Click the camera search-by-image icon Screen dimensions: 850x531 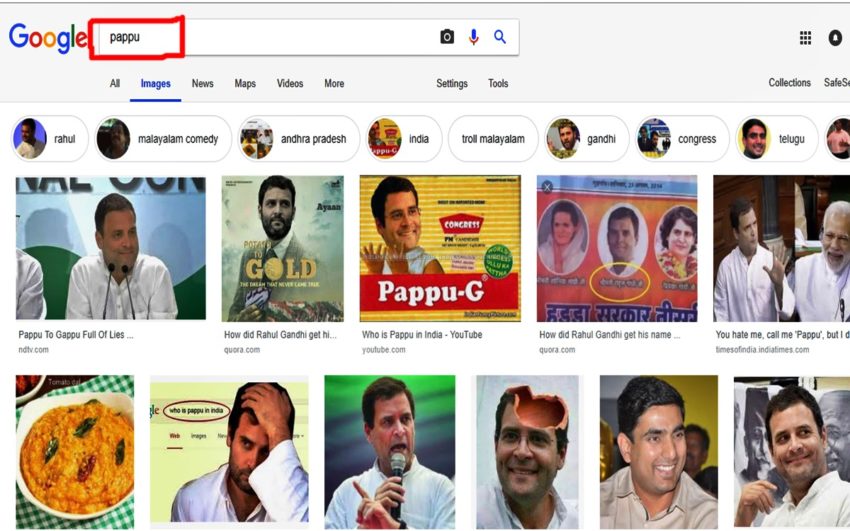(x=447, y=37)
